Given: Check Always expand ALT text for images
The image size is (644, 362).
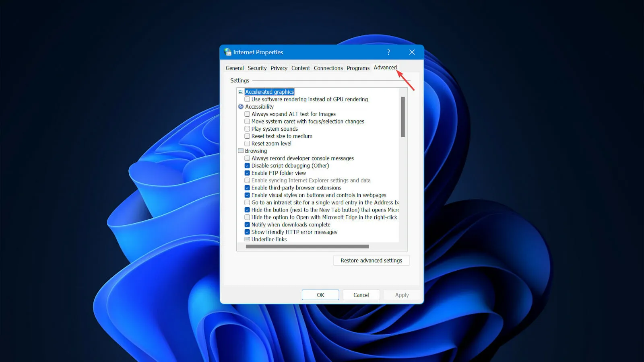Looking at the screenshot, I should [247, 114].
